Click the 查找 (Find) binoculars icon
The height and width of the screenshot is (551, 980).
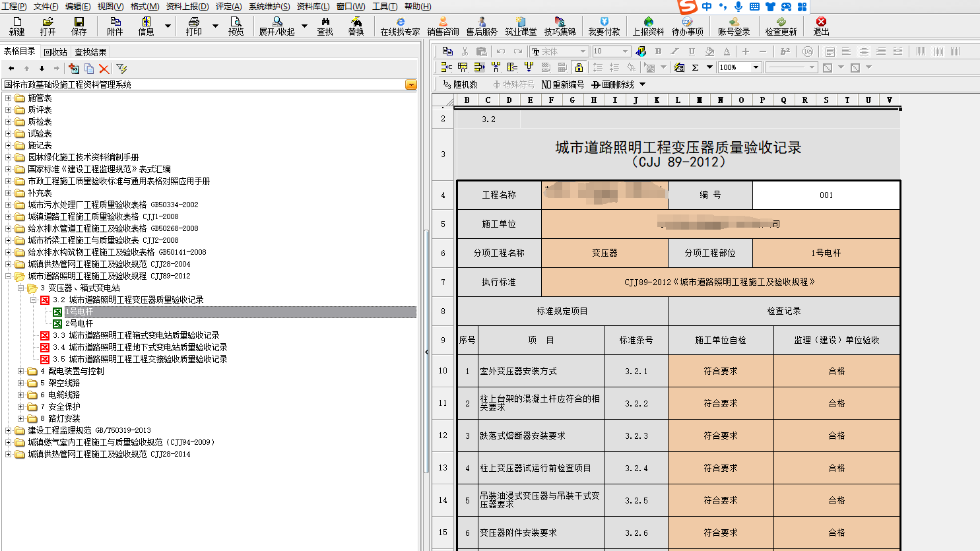pyautogui.click(x=325, y=26)
